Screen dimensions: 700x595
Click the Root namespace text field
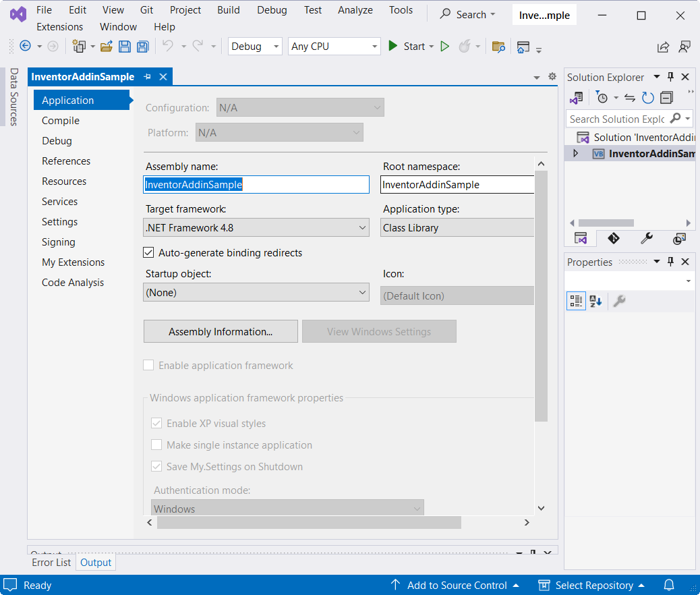(457, 184)
